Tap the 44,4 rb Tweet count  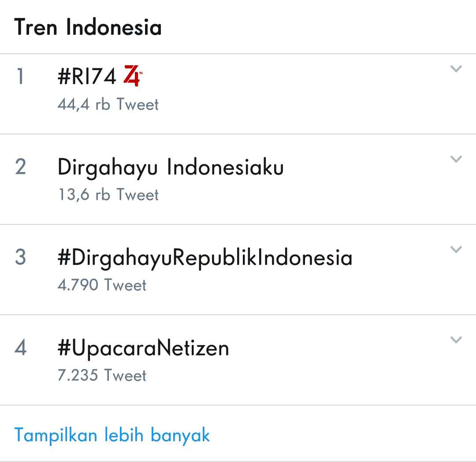pos(108,104)
